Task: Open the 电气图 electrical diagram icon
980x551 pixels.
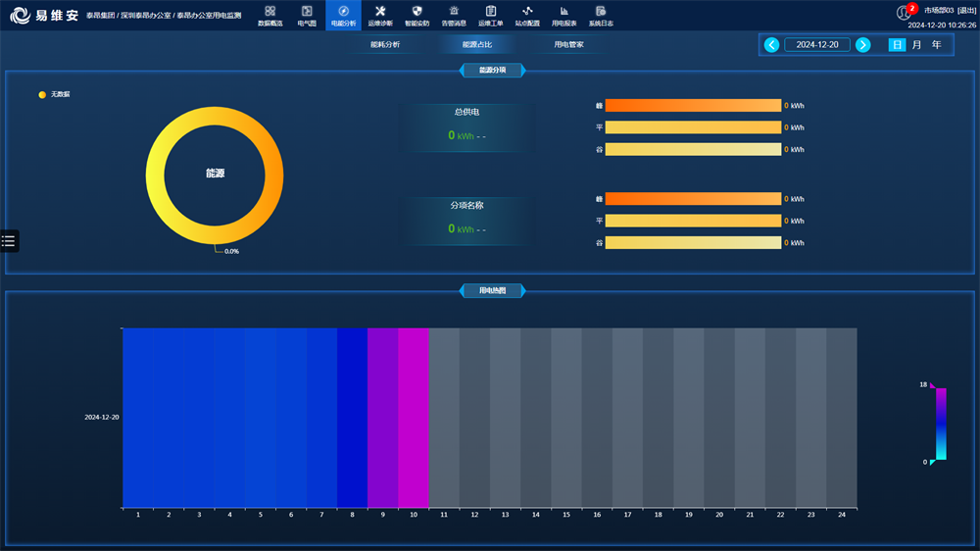Action: click(x=307, y=16)
